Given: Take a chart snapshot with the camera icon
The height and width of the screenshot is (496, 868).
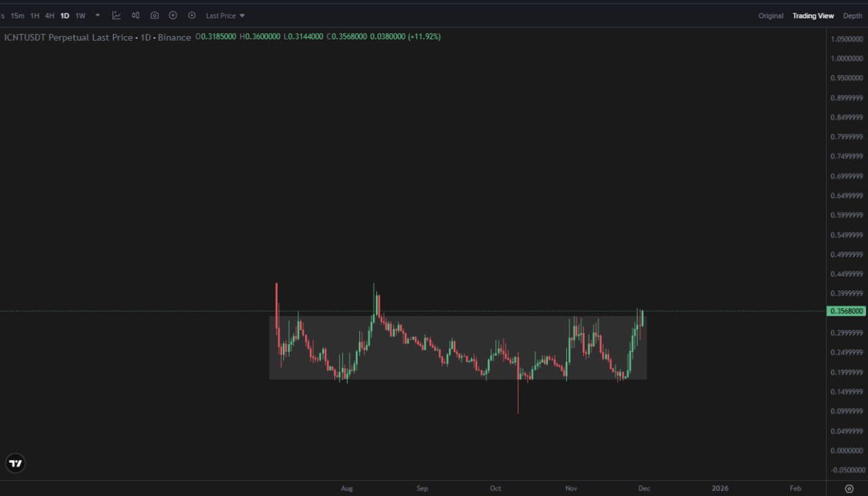Looking at the screenshot, I should point(155,15).
